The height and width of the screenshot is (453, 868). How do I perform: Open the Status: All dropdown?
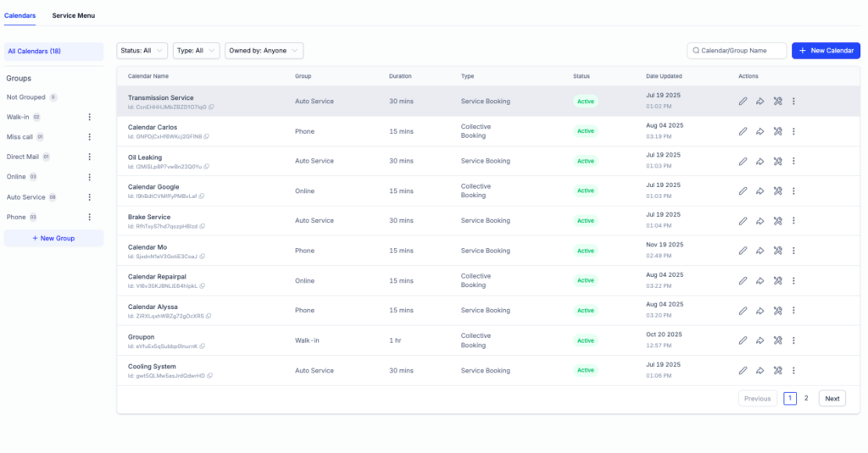142,51
